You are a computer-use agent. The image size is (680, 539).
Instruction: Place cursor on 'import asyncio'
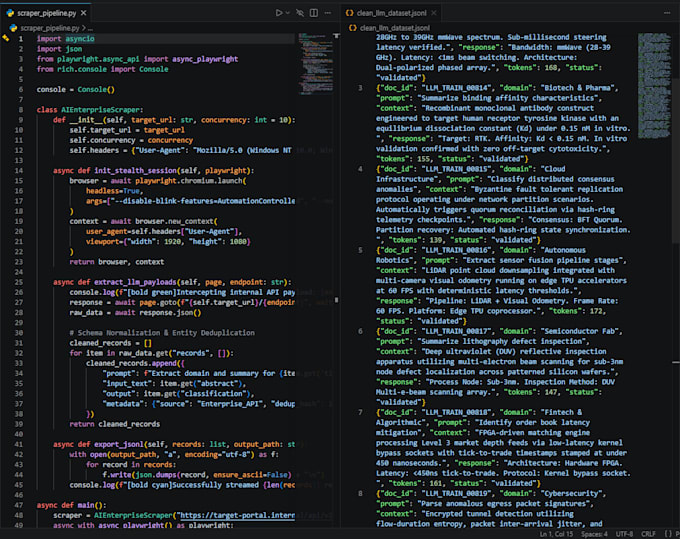click(65, 39)
